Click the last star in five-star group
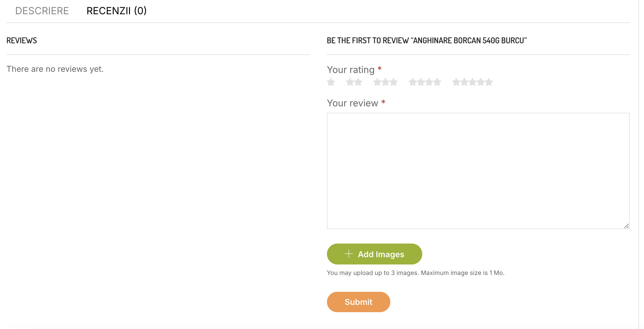644x329 pixels. 489,82
